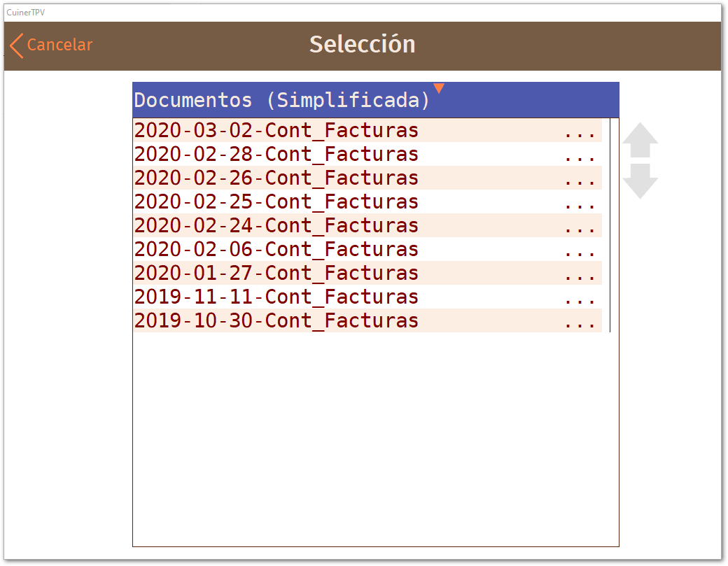This screenshot has height=566, width=728.
Task: Choose the 2020-02-25-Cont_Facturas row
Action: point(367,201)
